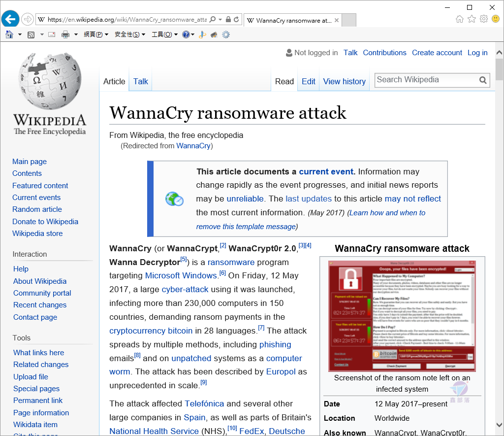This screenshot has width=504, height=436.
Task: Click the vertical scrollbar thumb
Action: pyautogui.click(x=499, y=69)
